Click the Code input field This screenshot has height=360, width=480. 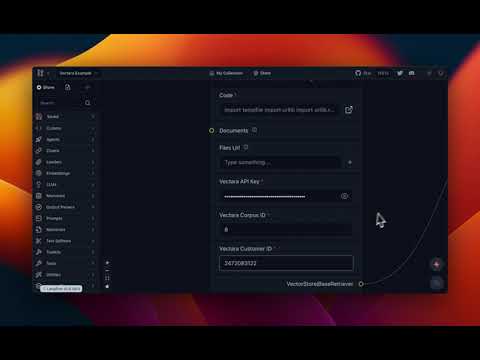pos(279,110)
